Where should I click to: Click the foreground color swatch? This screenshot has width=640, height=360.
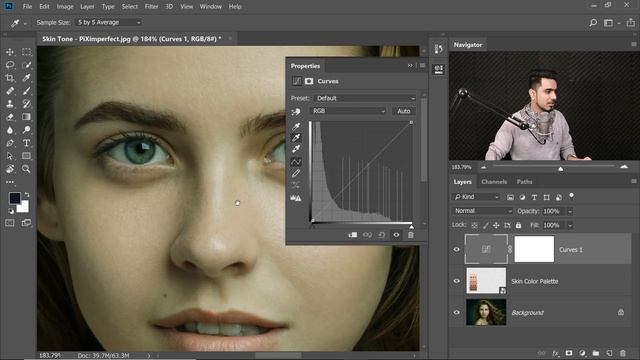[x=15, y=198]
